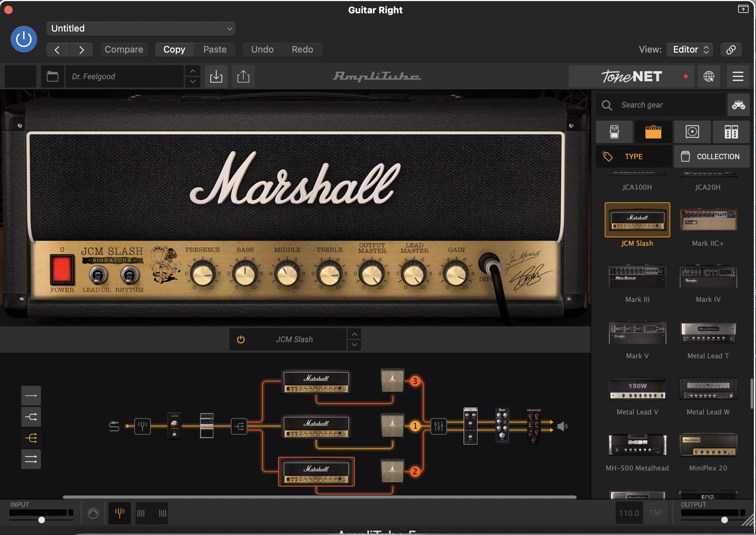
Task: Click the Undo button
Action: pos(262,49)
